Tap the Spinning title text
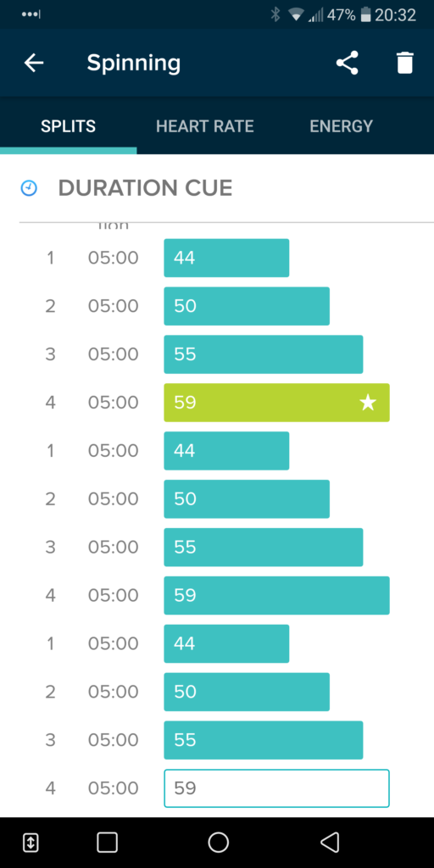Screen dimensions: 434x868 coord(133,64)
